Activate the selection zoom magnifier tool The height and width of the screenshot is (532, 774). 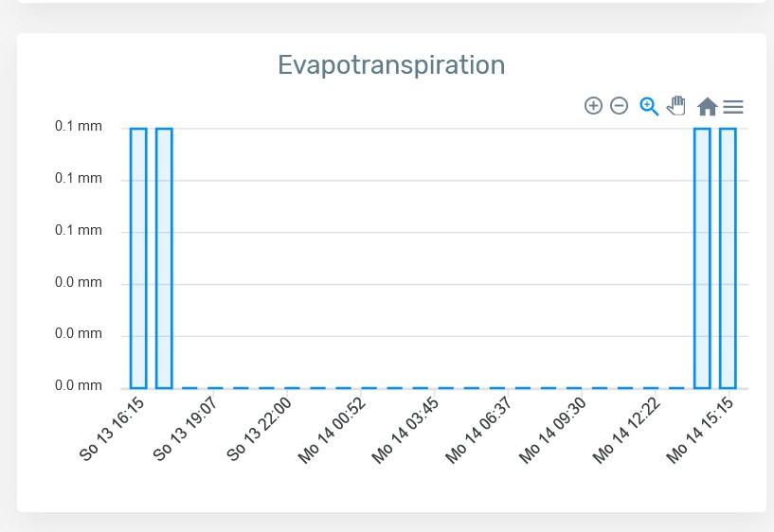649,106
